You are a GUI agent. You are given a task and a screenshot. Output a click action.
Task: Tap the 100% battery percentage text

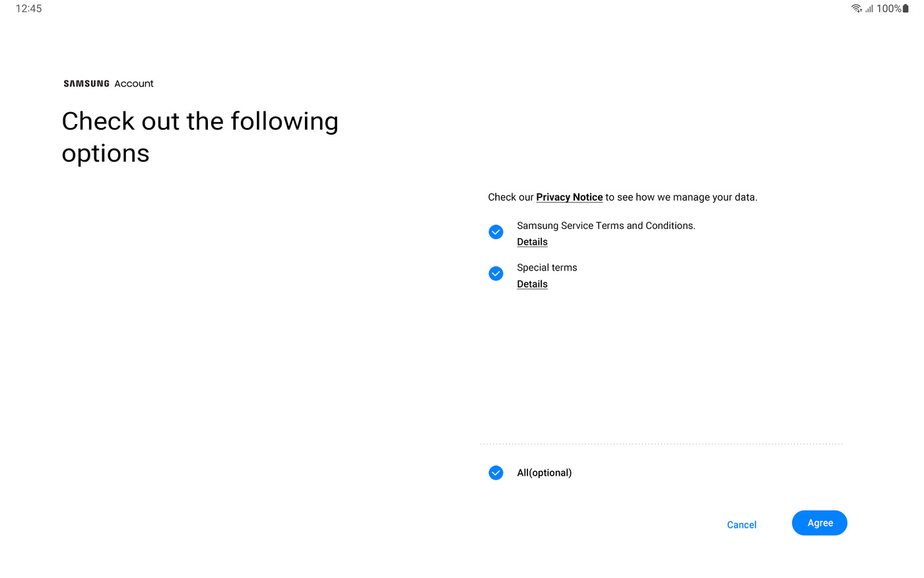(888, 9)
